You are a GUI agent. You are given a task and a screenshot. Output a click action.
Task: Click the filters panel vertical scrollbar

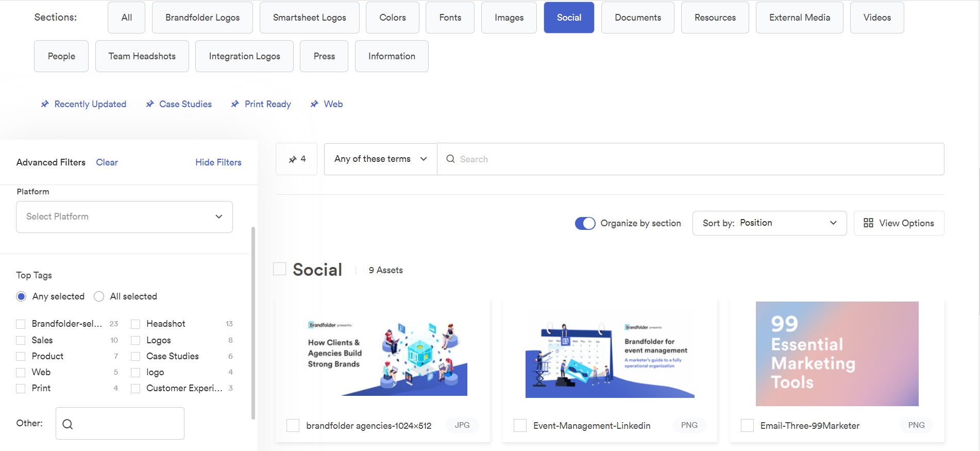(x=253, y=323)
